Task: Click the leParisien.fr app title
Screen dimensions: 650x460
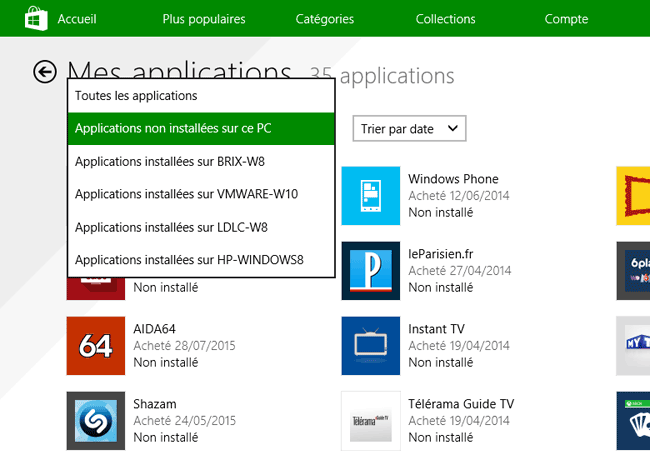Action: coord(440,254)
